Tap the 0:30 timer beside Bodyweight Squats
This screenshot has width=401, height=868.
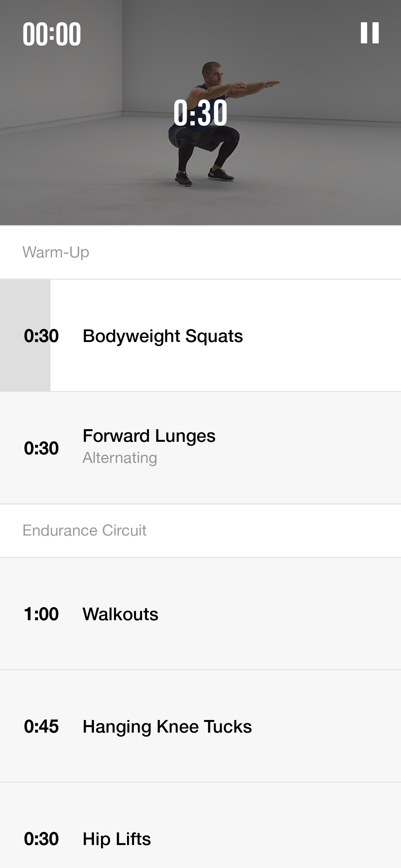tap(41, 336)
